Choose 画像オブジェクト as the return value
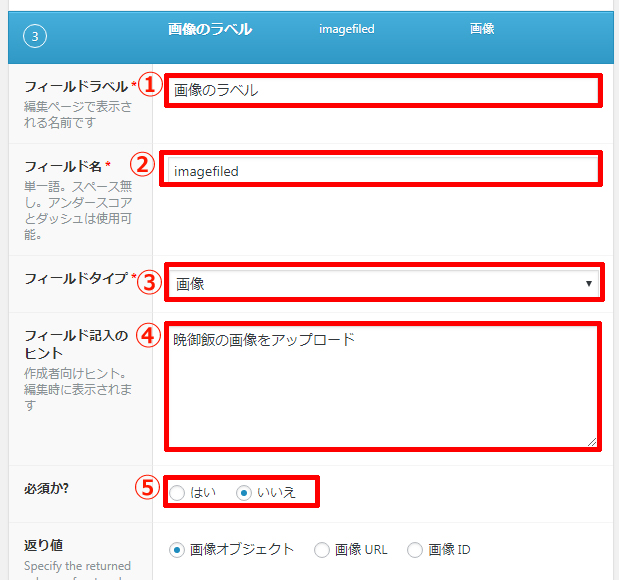 [x=178, y=549]
